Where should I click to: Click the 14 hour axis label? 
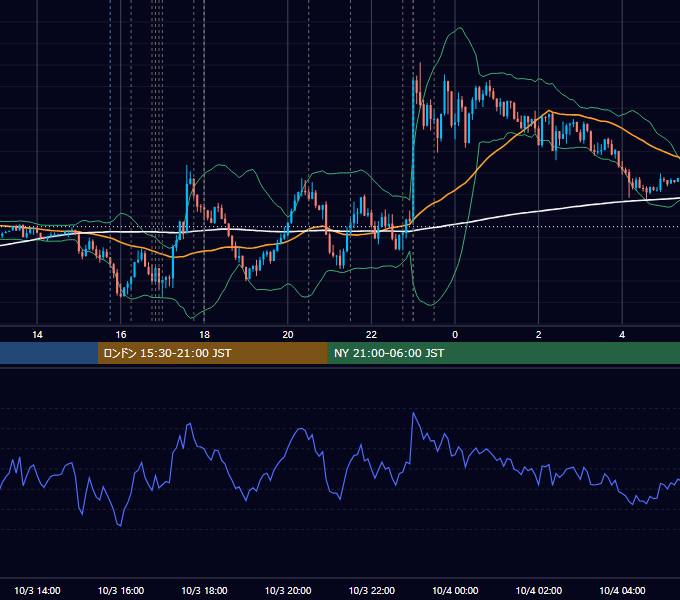[x=37, y=335]
